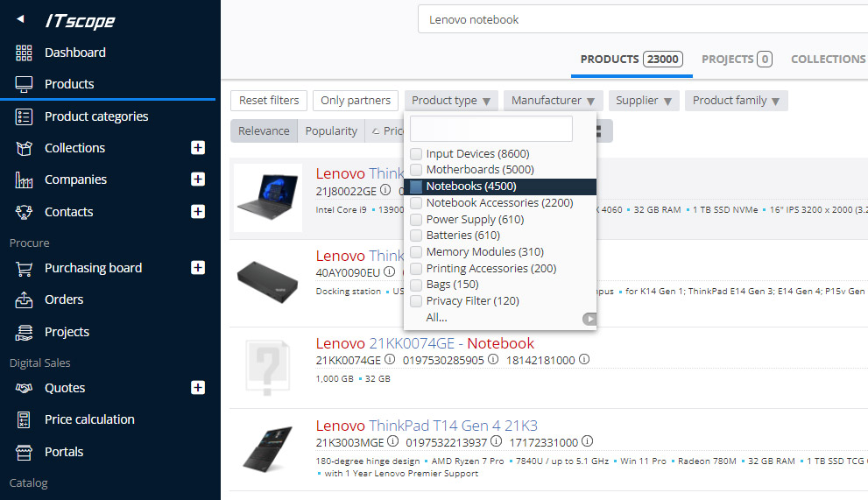Click the Product categories list icon

click(x=24, y=116)
